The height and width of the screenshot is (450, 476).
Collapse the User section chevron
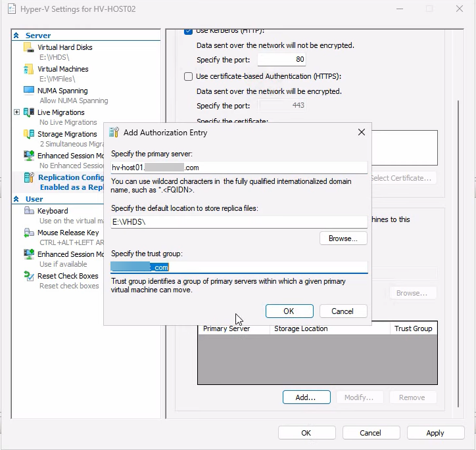[16, 199]
